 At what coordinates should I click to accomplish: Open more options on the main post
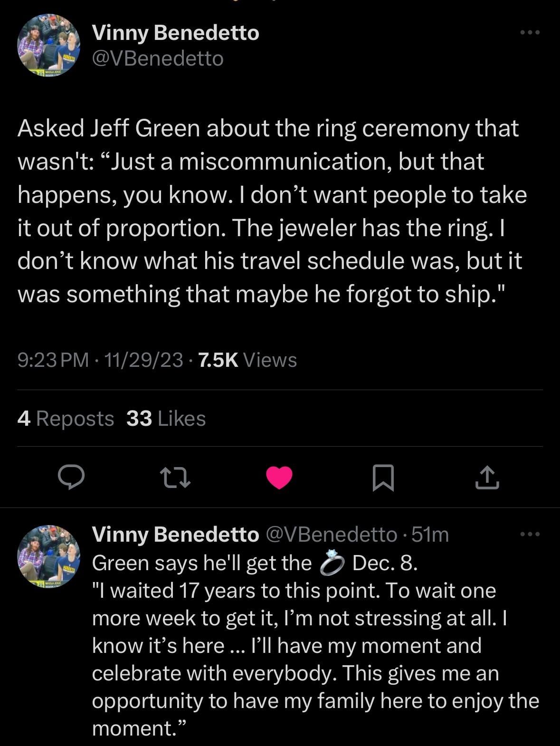[x=530, y=33]
